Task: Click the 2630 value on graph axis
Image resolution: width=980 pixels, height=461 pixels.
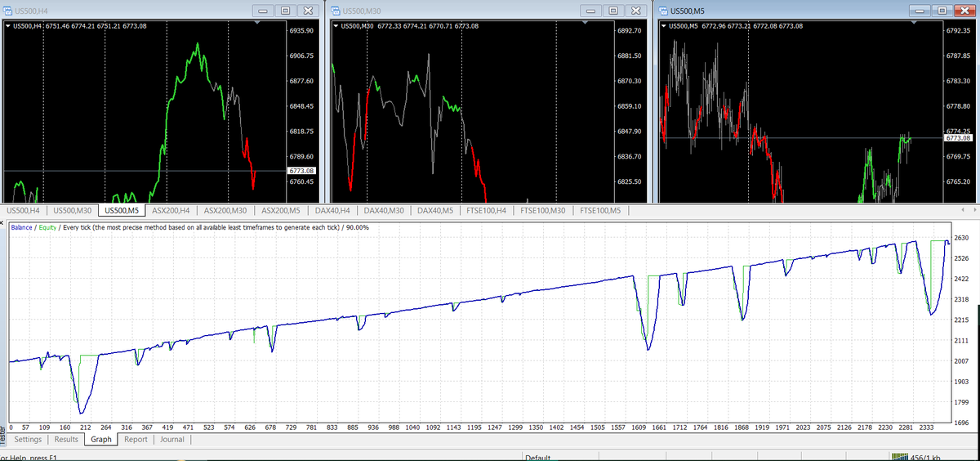Action: pyautogui.click(x=962, y=238)
